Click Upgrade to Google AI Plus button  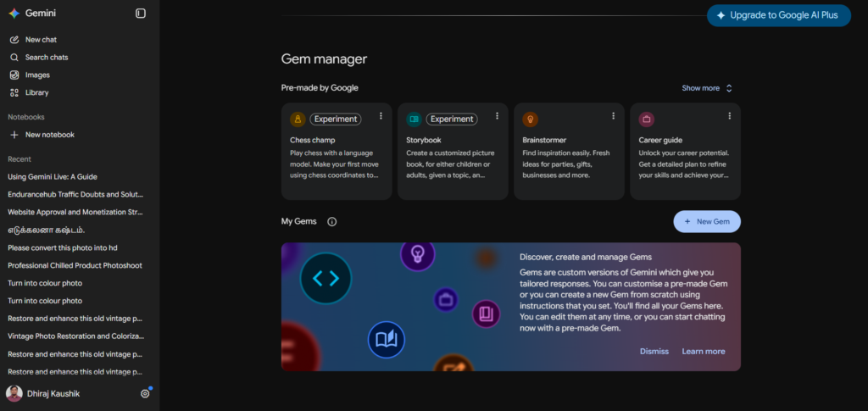pos(779,16)
